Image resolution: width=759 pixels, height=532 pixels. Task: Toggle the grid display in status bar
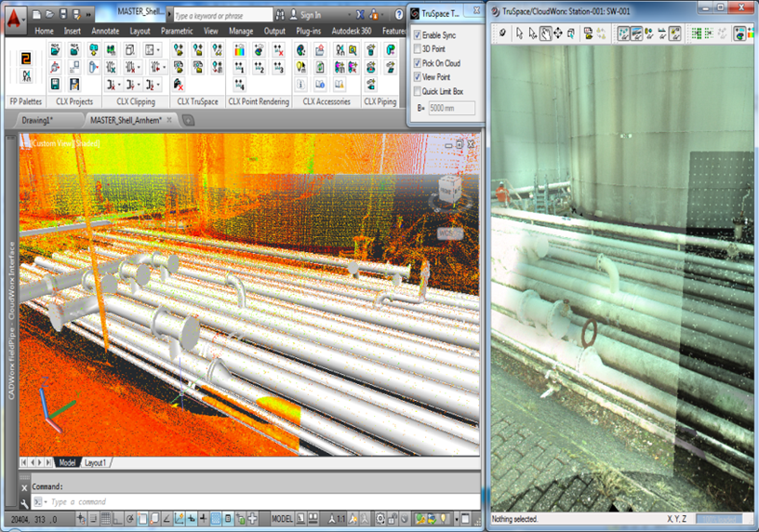105,519
